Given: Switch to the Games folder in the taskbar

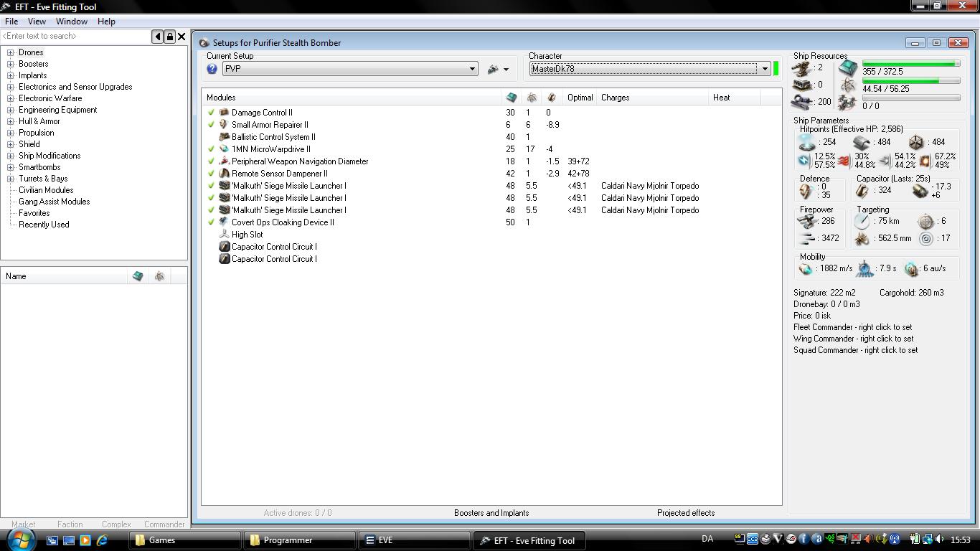Looking at the screenshot, I should [186, 540].
